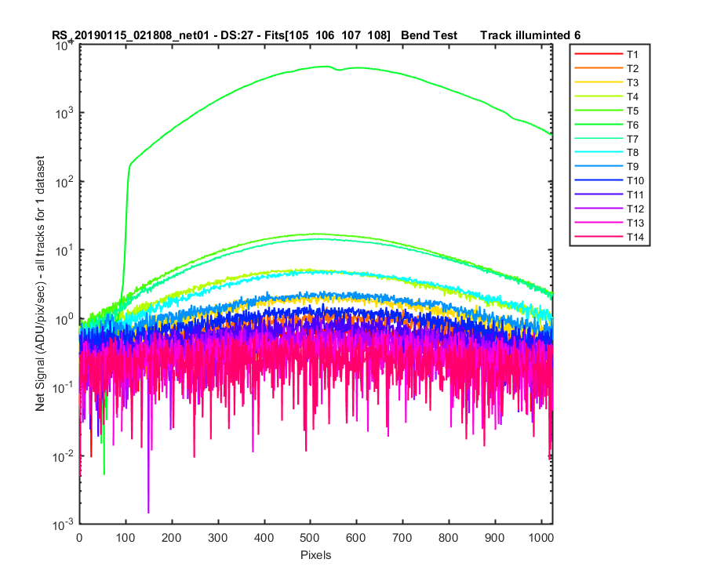
Task: Click the T8 legend entry label
Action: pos(632,153)
